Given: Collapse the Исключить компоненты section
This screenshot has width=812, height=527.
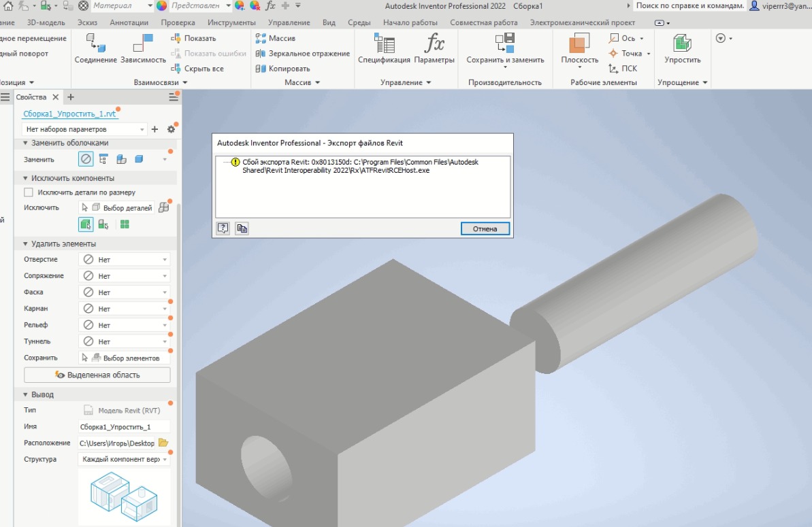Looking at the screenshot, I should (25, 178).
